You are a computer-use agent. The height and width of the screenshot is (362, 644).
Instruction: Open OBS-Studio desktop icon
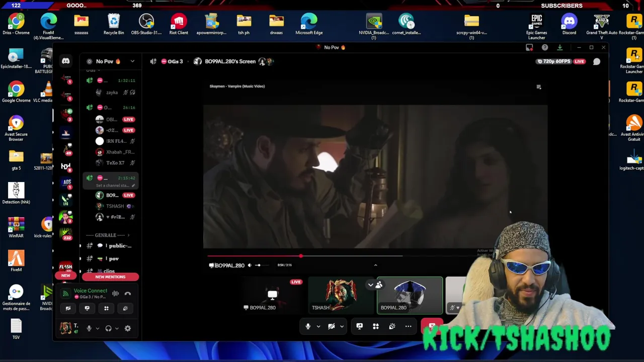pos(146,25)
